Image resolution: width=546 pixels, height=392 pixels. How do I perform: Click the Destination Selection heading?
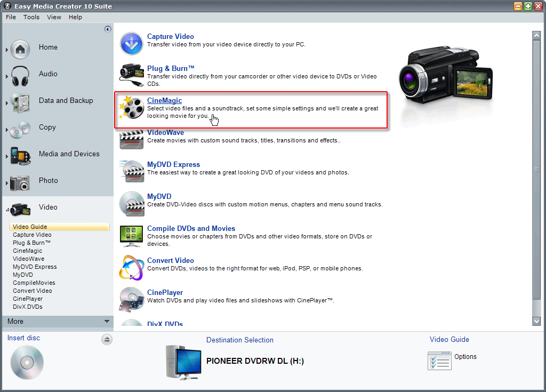240,340
